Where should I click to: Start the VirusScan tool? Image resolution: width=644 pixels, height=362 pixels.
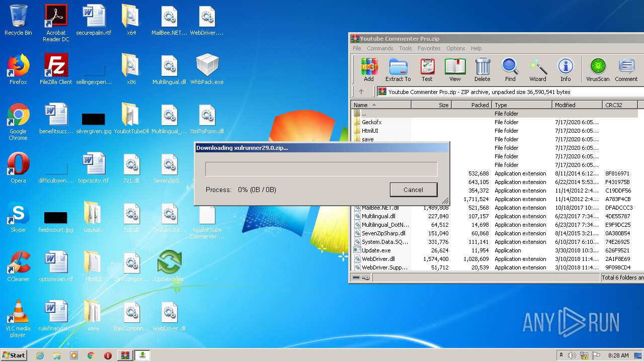pos(598,69)
